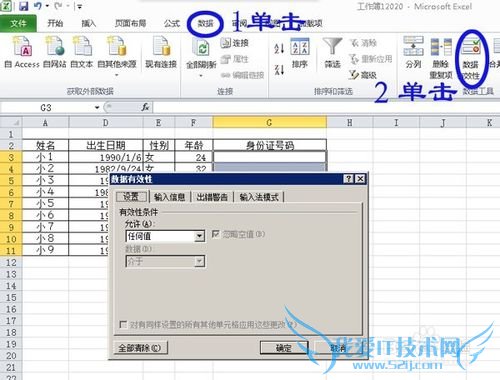
Task: Sort descending with the Z-to-A icon
Action: (279, 69)
